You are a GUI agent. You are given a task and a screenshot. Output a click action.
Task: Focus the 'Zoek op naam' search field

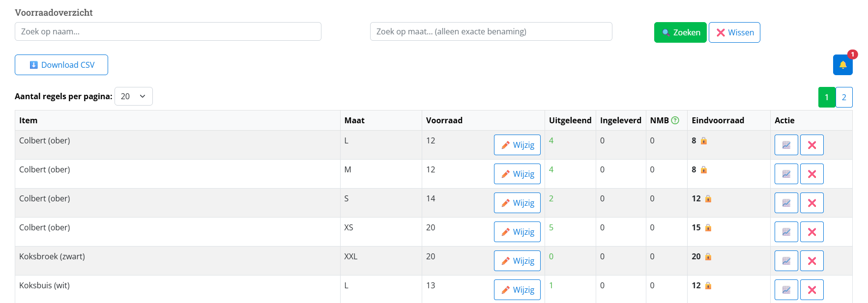168,31
